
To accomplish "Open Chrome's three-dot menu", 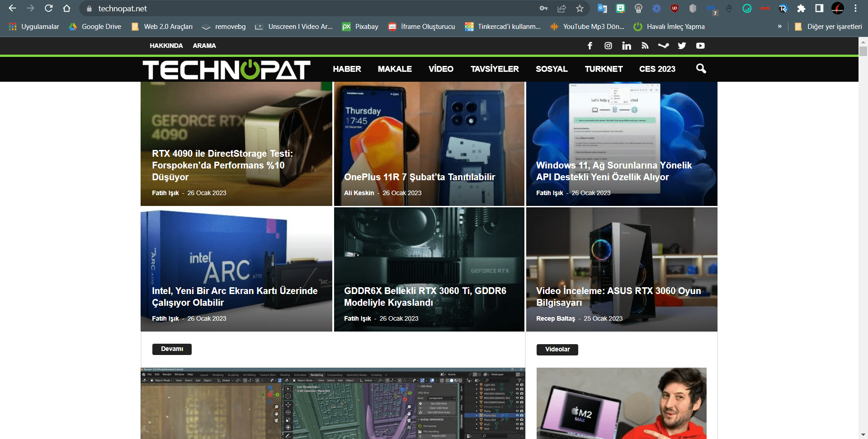I will pyautogui.click(x=855, y=9).
